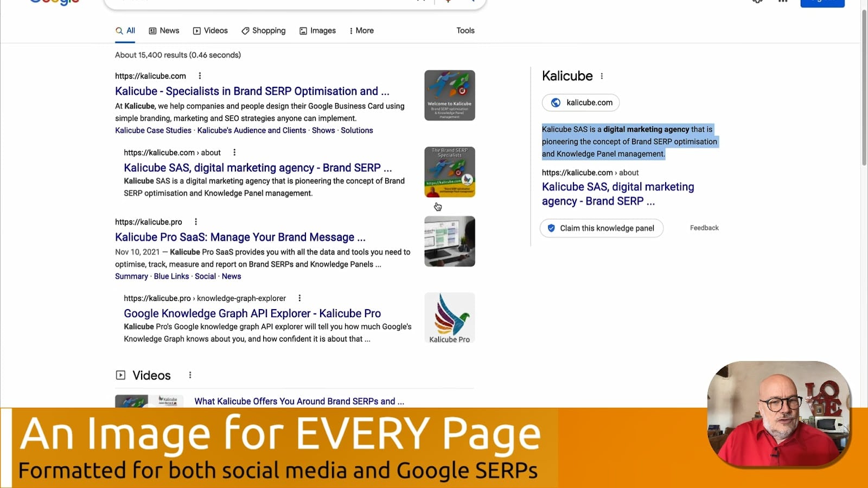Click the vertical page scrollbar
Image resolution: width=868 pixels, height=488 pixels.
864,87
